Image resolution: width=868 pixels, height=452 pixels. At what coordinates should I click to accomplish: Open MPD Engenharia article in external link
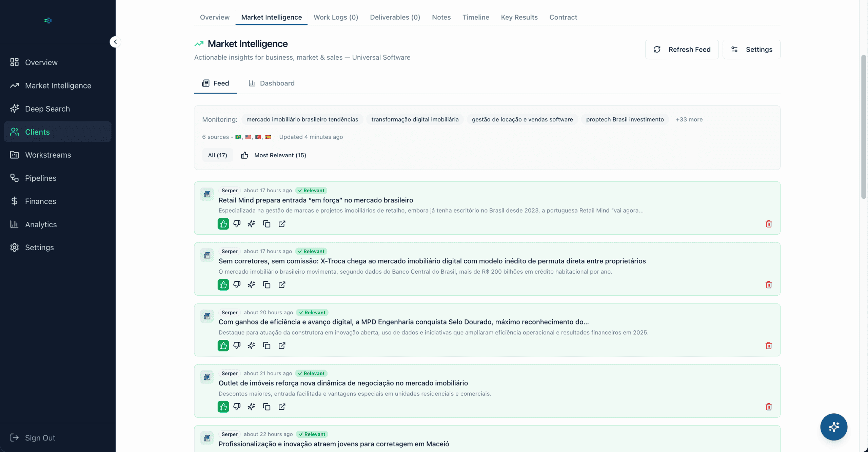tap(282, 346)
